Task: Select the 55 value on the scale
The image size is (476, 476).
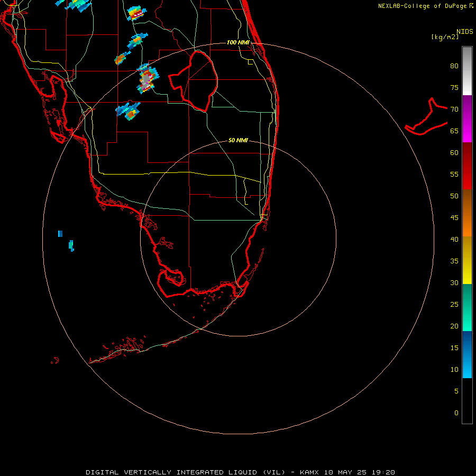Action: pos(454,174)
